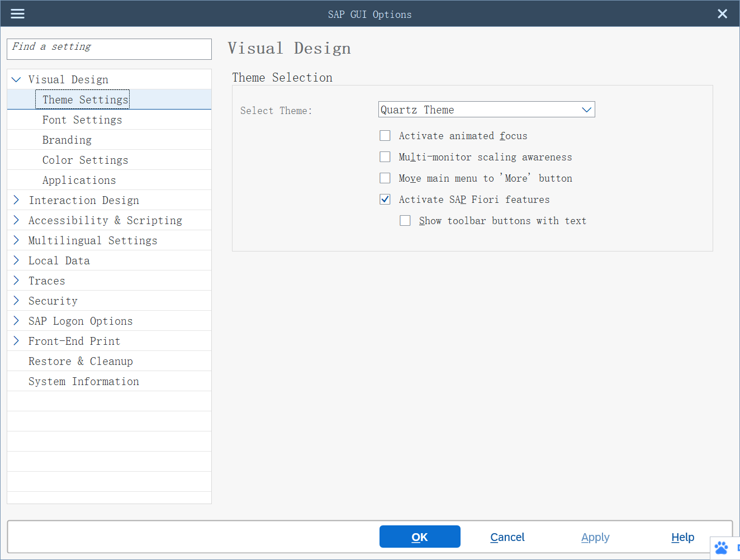Expand the Interaction Design section
This screenshot has width=740, height=560.
[16, 200]
